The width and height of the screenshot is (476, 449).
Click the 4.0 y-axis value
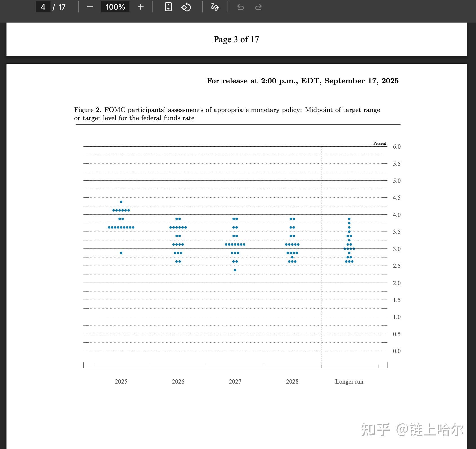pyautogui.click(x=397, y=215)
